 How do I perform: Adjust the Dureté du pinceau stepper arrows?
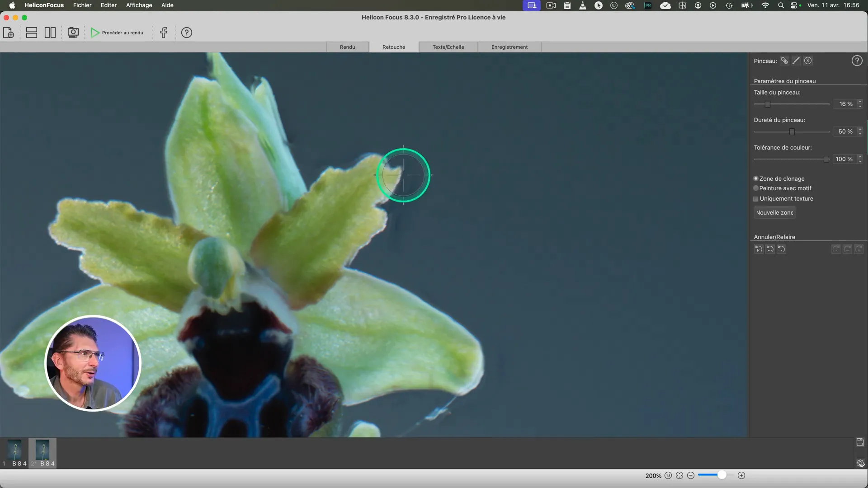[860, 131]
